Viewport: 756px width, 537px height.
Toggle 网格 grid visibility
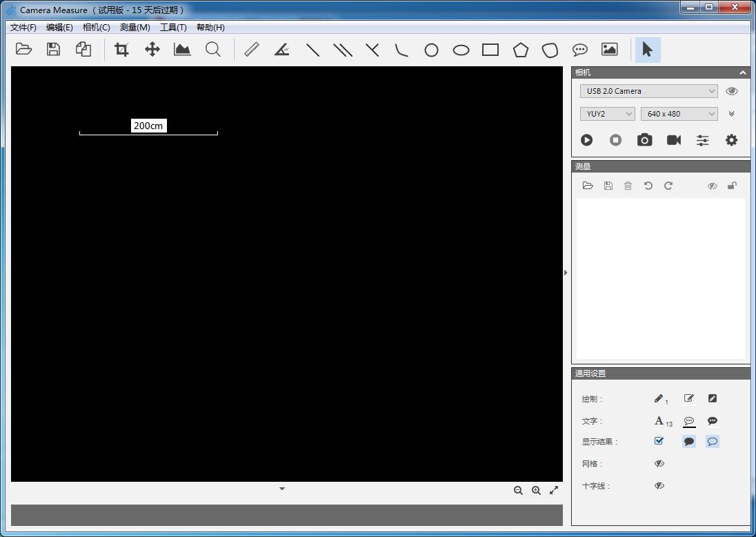click(659, 464)
